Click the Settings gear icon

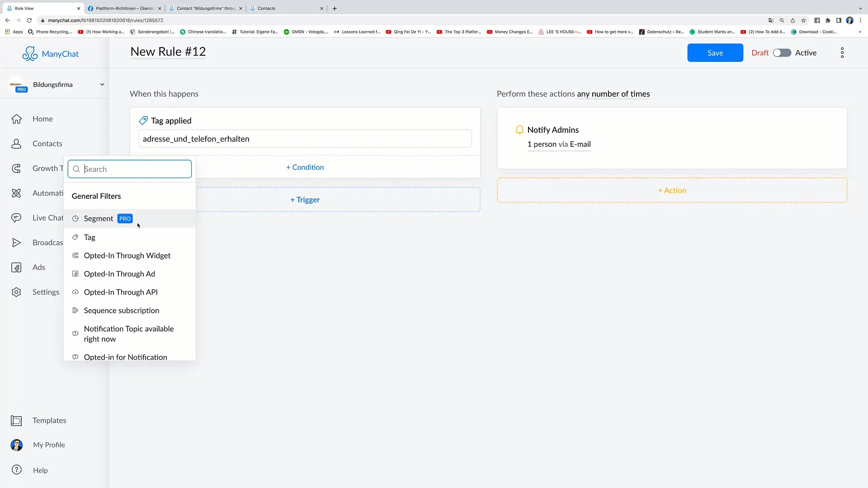[x=16, y=292]
